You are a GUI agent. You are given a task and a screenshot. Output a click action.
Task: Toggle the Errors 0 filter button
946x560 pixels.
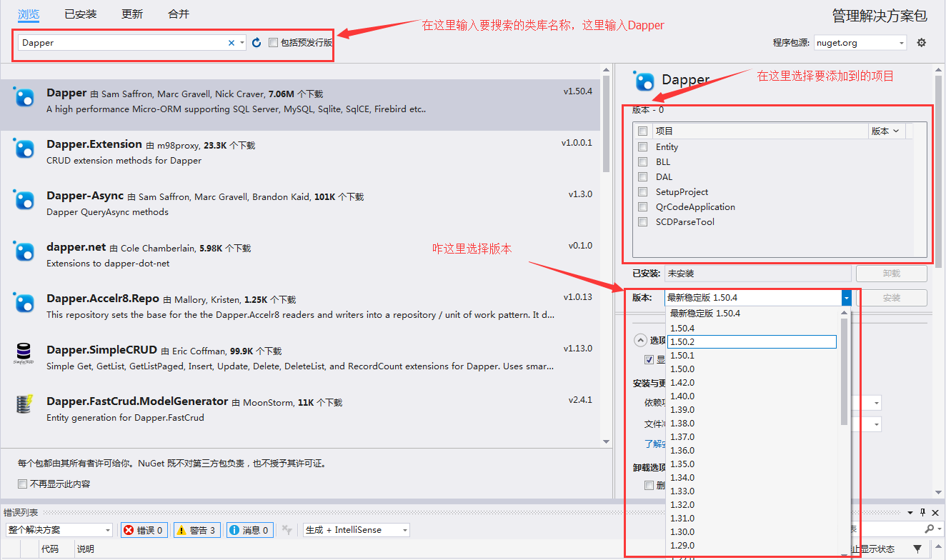click(x=144, y=530)
